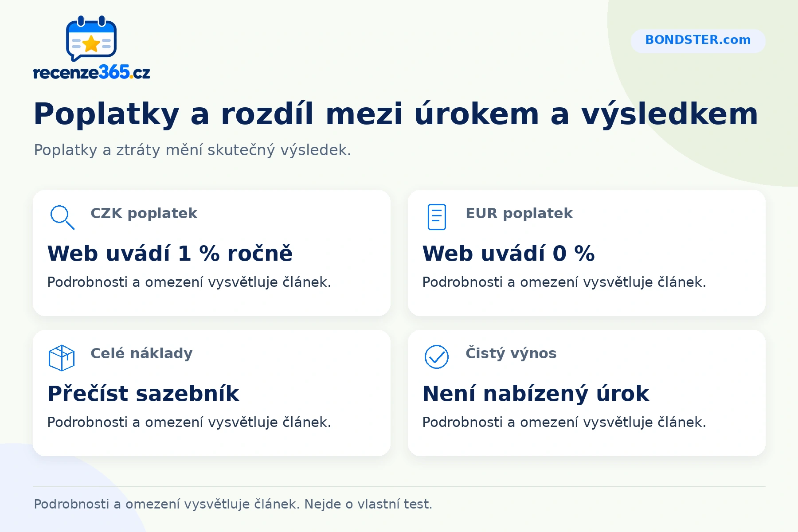798x532 pixels.
Task: Click the description under Web uvádí 0 %
Action: click(x=564, y=282)
